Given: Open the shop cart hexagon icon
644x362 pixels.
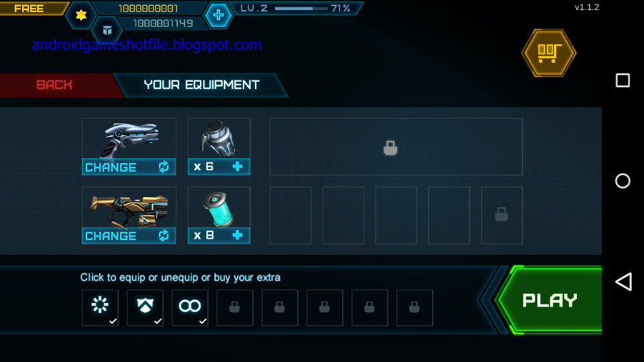Looking at the screenshot, I should [549, 52].
